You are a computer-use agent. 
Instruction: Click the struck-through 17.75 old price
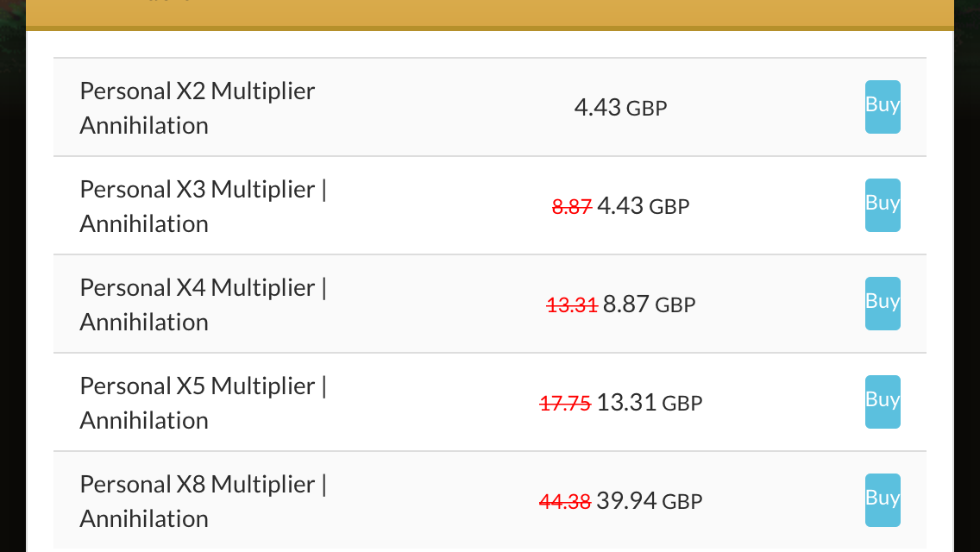pyautogui.click(x=565, y=403)
